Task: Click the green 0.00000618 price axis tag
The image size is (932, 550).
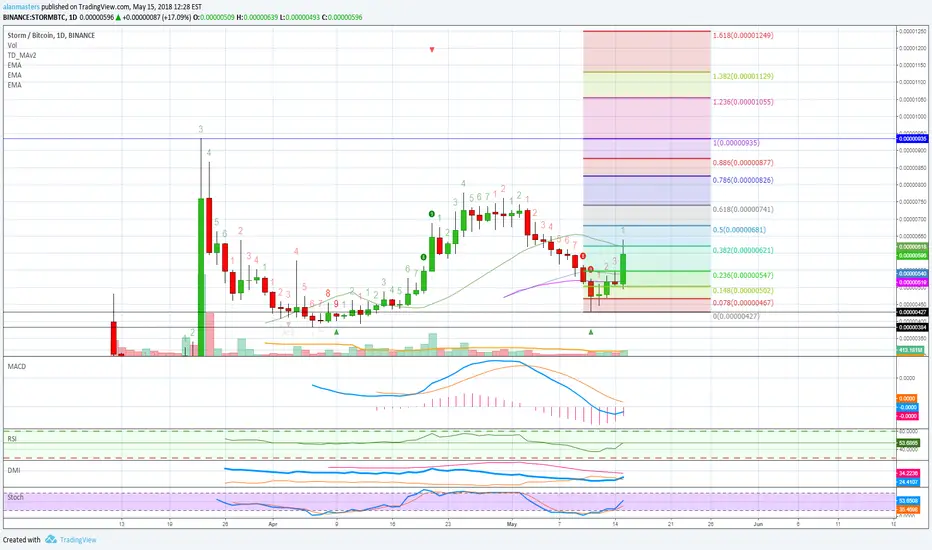Action: (x=912, y=246)
